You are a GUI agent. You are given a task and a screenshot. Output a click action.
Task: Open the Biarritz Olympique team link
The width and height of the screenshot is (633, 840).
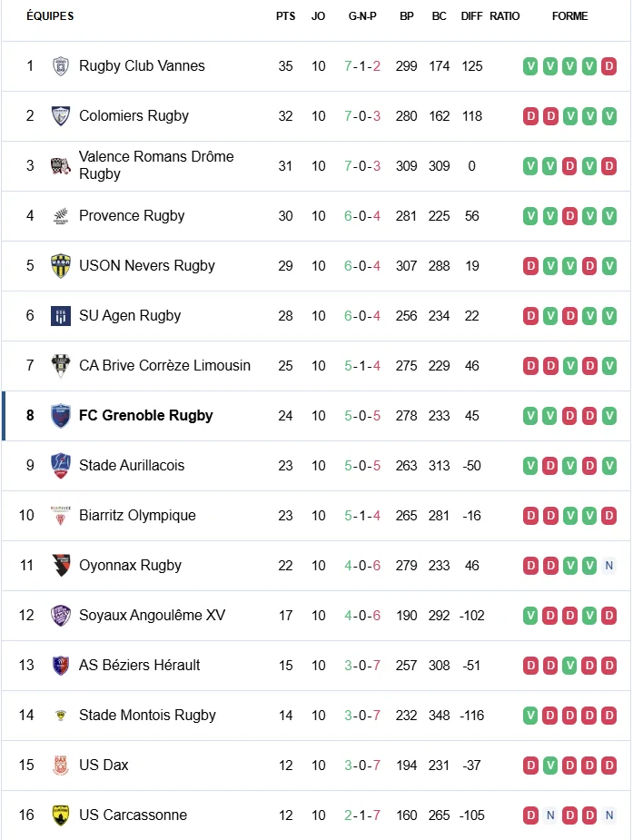[137, 516]
